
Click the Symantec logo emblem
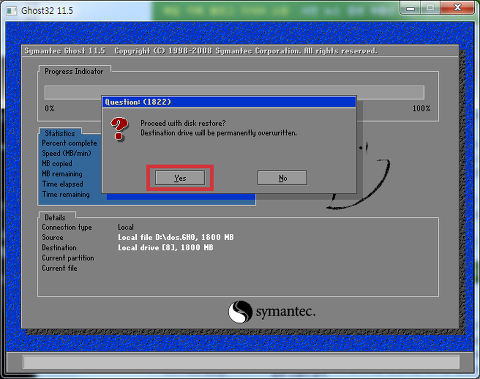click(240, 312)
